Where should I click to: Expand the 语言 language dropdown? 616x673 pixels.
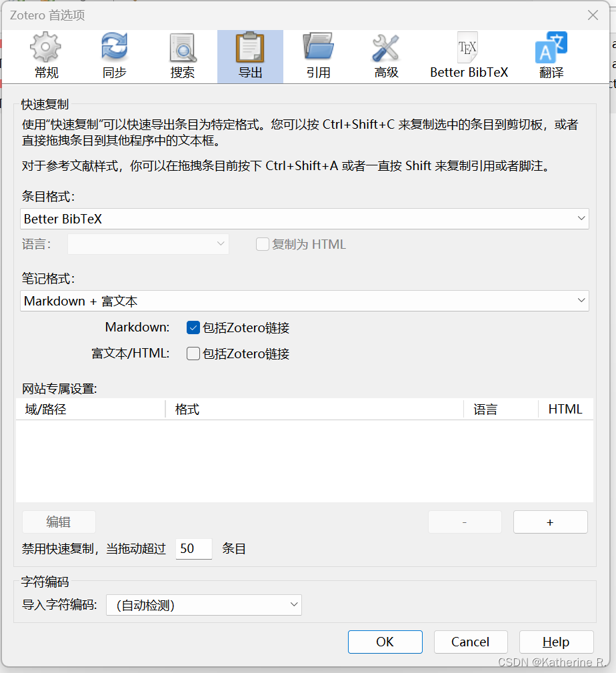tap(148, 244)
